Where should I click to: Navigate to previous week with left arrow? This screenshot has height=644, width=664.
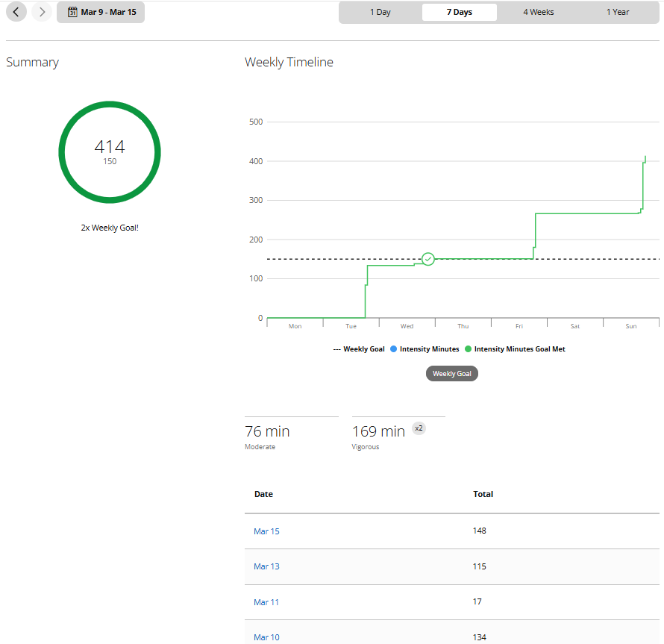16,12
